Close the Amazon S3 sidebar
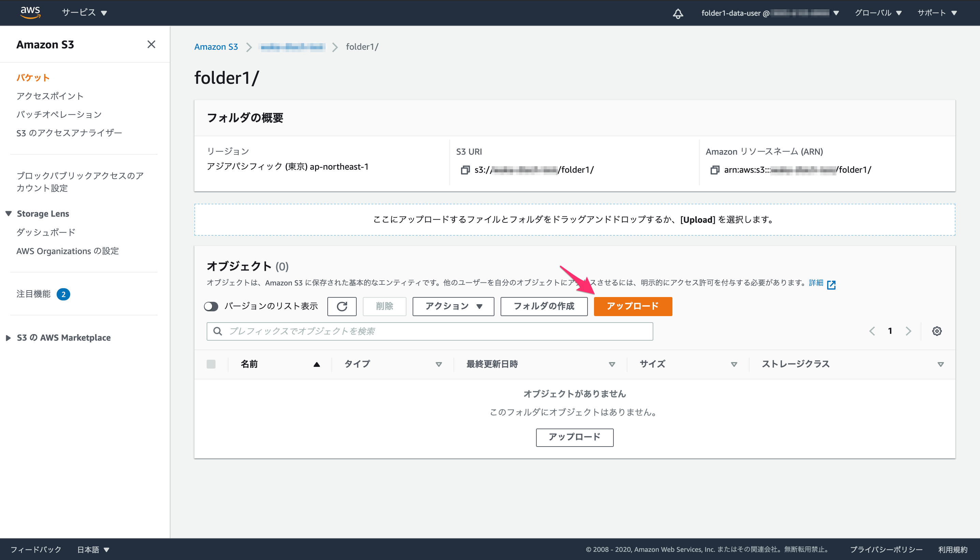 point(151,44)
